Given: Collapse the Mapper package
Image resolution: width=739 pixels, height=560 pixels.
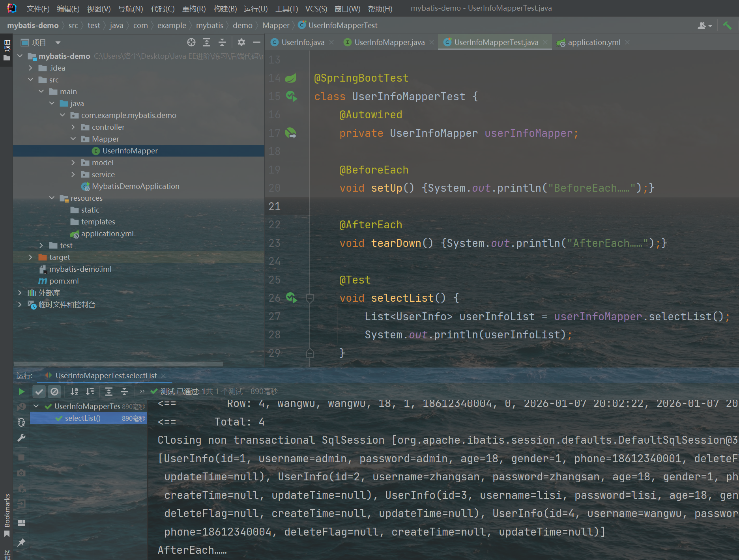Looking at the screenshot, I should 73,139.
